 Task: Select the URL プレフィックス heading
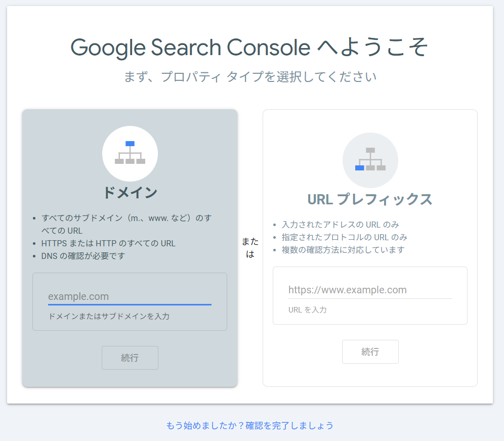(370, 199)
